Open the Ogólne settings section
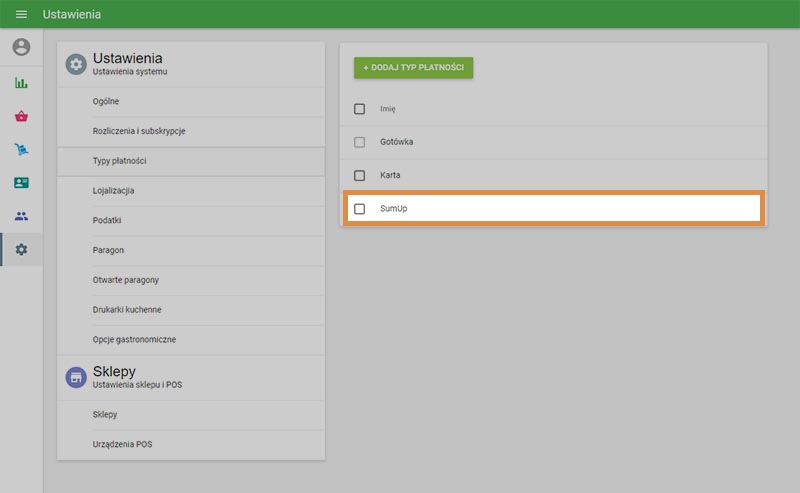Image resolution: width=800 pixels, height=493 pixels. (106, 102)
